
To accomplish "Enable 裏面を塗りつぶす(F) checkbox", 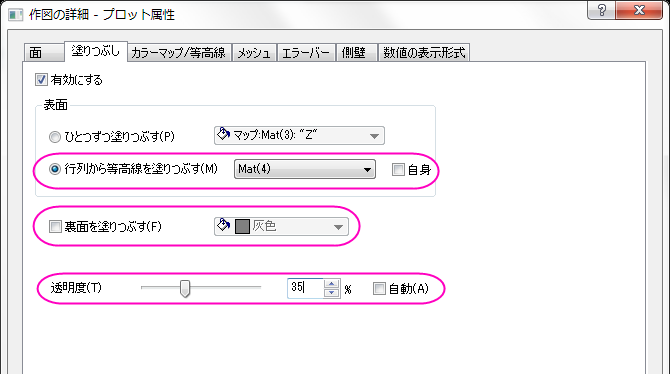I will (55, 227).
